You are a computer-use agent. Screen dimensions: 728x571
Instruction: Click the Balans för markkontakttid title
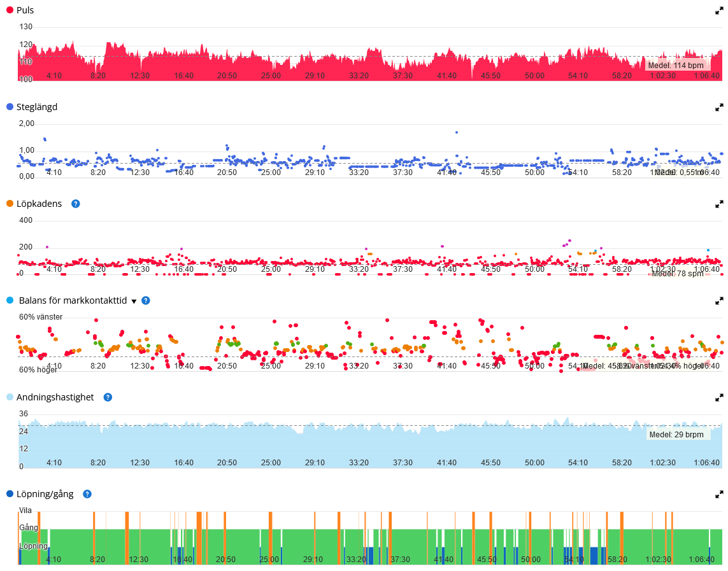[x=73, y=300]
